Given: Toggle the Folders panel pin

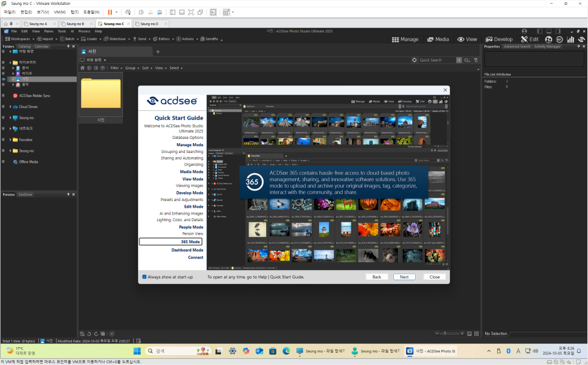Looking at the screenshot, I should coord(68,46).
